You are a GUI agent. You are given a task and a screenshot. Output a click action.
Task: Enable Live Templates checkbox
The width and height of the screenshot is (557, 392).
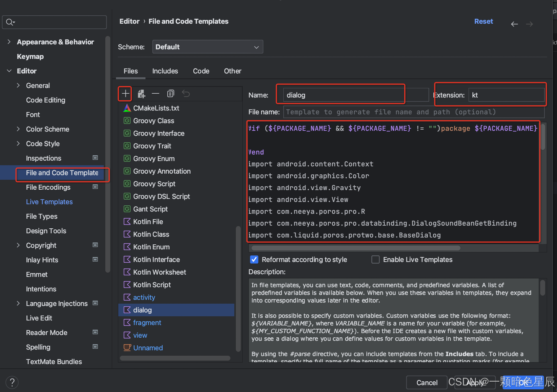click(376, 260)
